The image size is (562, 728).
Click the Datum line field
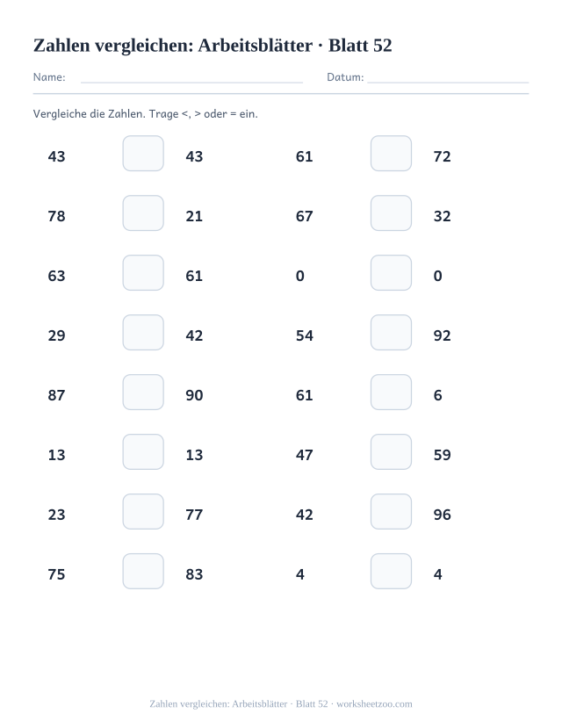coord(448,77)
